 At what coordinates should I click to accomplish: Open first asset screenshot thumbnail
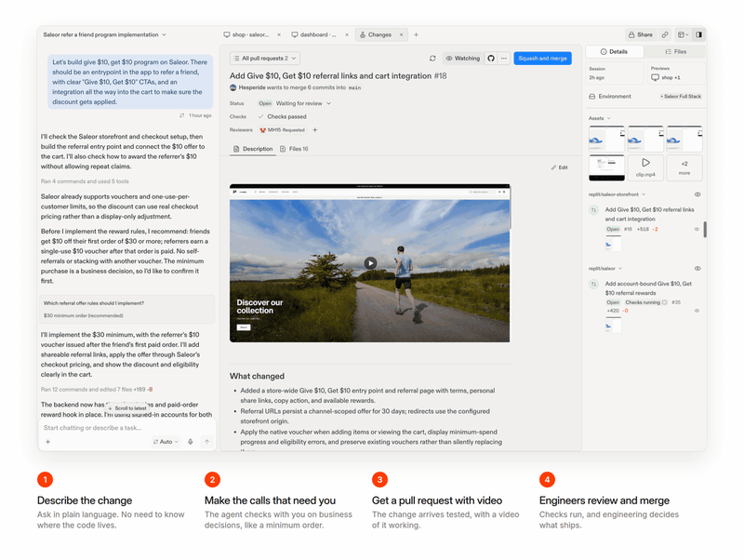click(606, 139)
